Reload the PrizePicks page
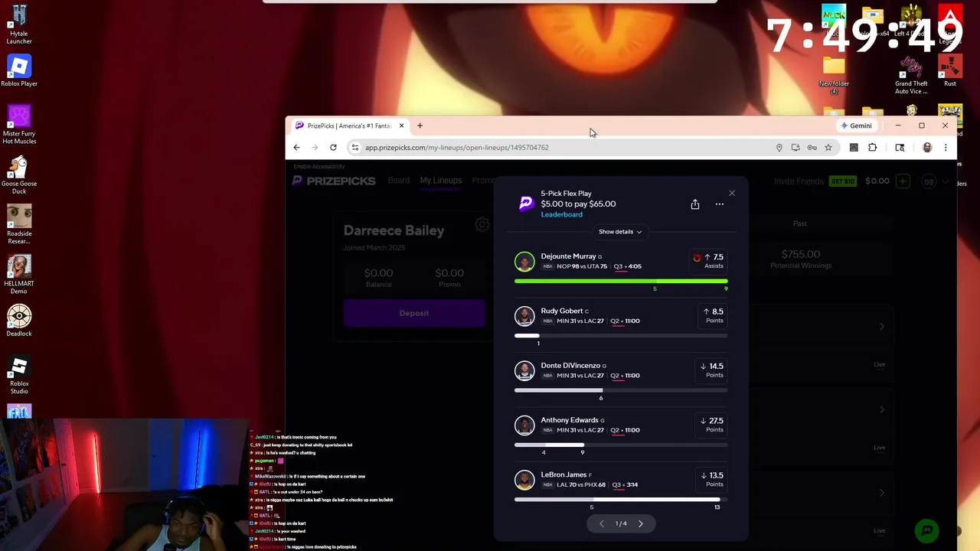The height and width of the screenshot is (551, 980). (333, 147)
